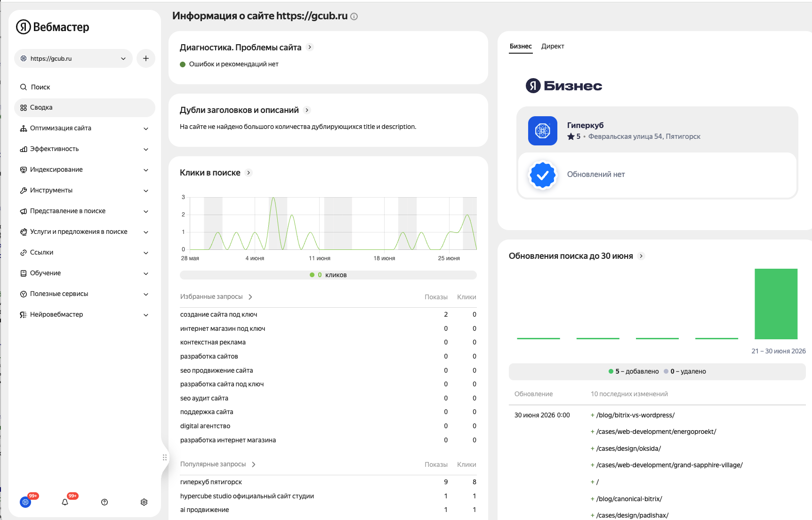Open Дубли заголовков и описаний section

[x=239, y=110]
